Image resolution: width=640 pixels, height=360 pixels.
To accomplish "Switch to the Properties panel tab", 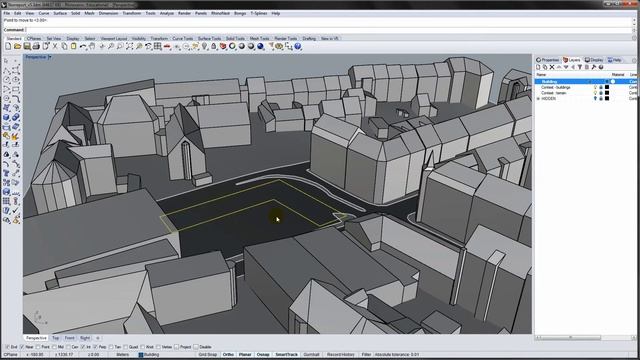I will point(548,60).
